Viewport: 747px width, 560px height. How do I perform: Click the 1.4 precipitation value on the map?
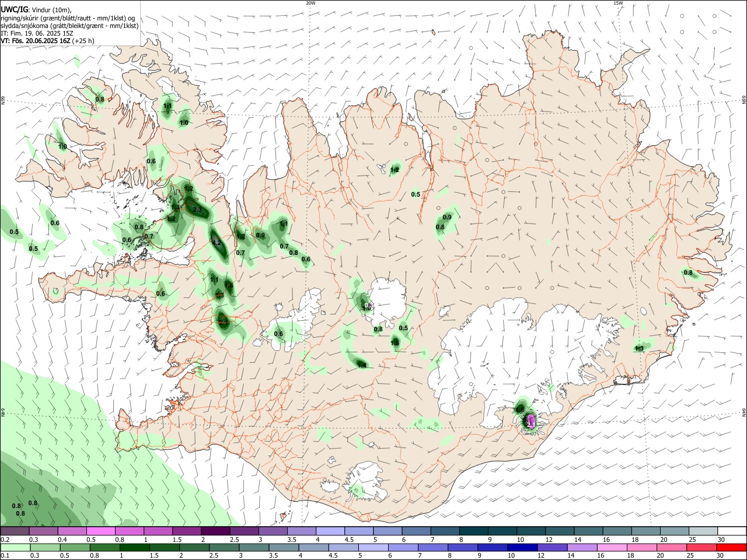click(361, 365)
